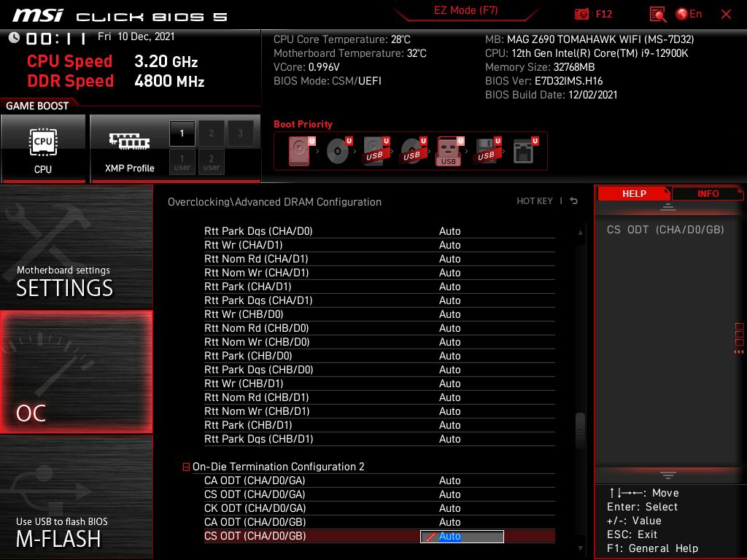Open Auto value for CA ODT (CHA/D0/GB)
Viewport: 747px width, 560px height.
pyautogui.click(x=449, y=522)
